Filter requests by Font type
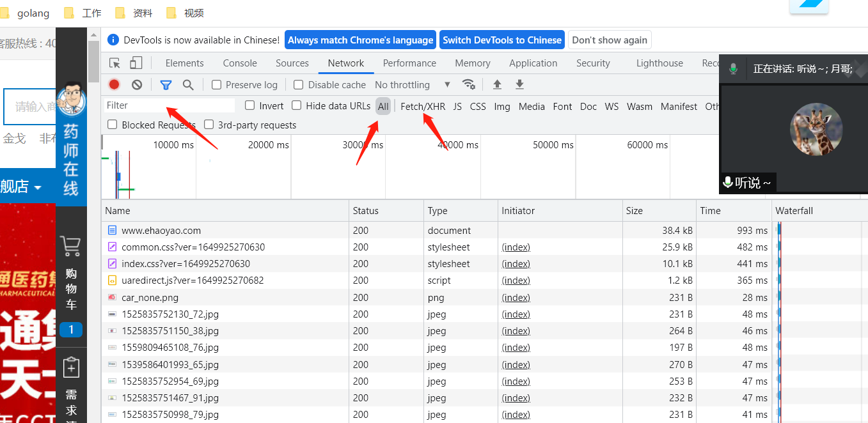The width and height of the screenshot is (868, 423). tap(562, 106)
